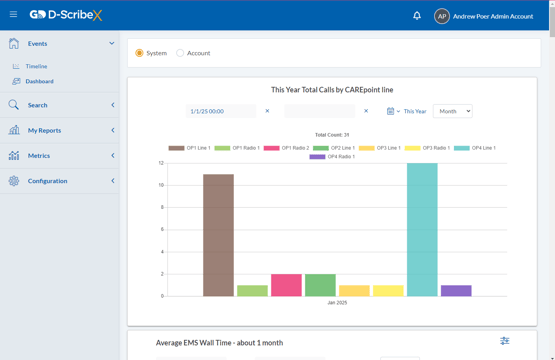This screenshot has width=555, height=360.
Task: Click the chart title This Year Total Calls
Action: (332, 90)
